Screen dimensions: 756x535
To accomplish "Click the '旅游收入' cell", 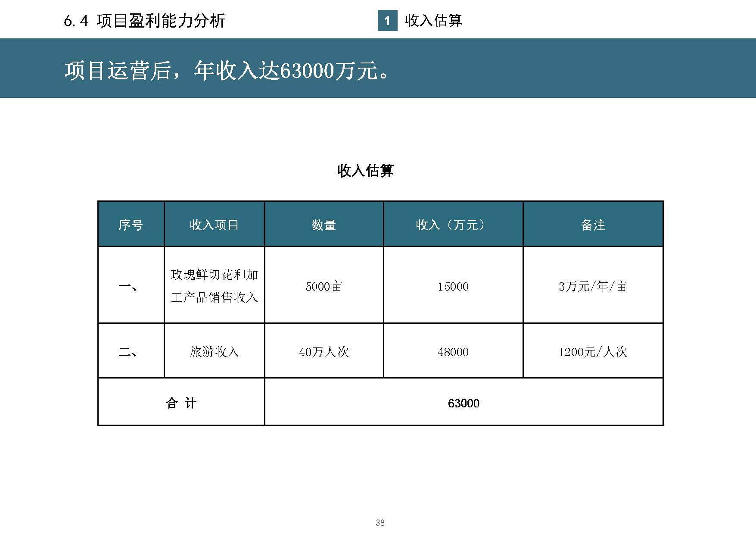I will click(x=214, y=351).
